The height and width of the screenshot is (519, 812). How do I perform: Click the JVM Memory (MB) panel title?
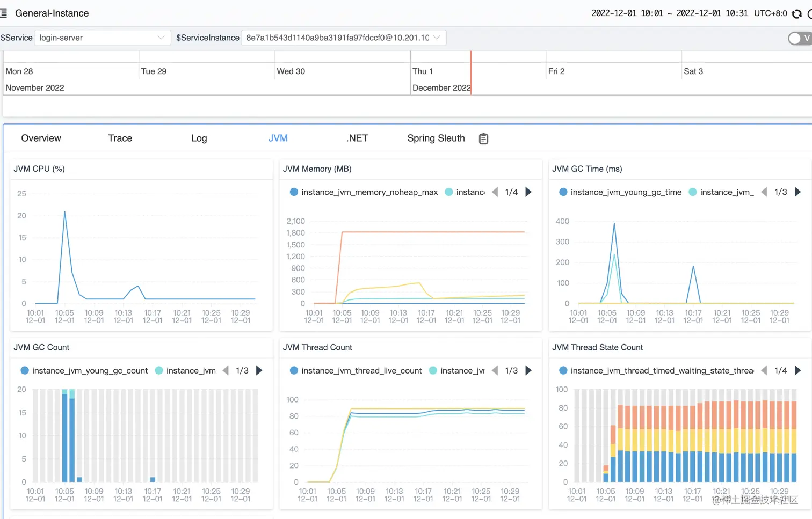tap(317, 169)
